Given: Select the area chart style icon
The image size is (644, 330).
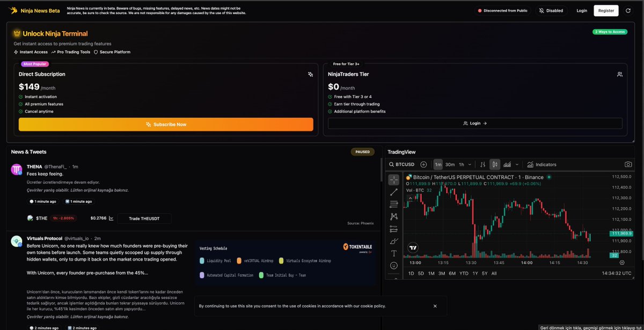Looking at the screenshot, I should [507, 165].
